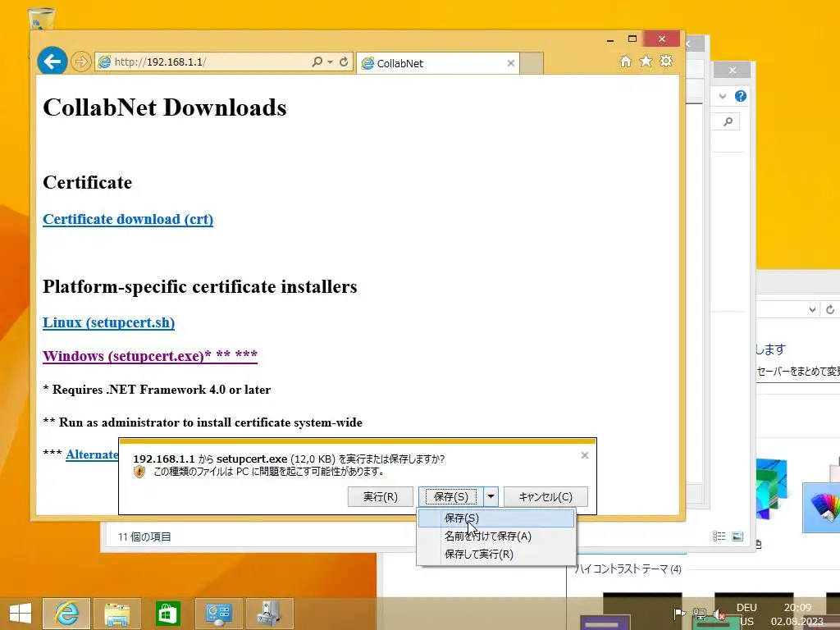Image resolution: width=840 pixels, height=630 pixels.
Task: Click the IE forward arrow button
Action: pyautogui.click(x=80, y=62)
